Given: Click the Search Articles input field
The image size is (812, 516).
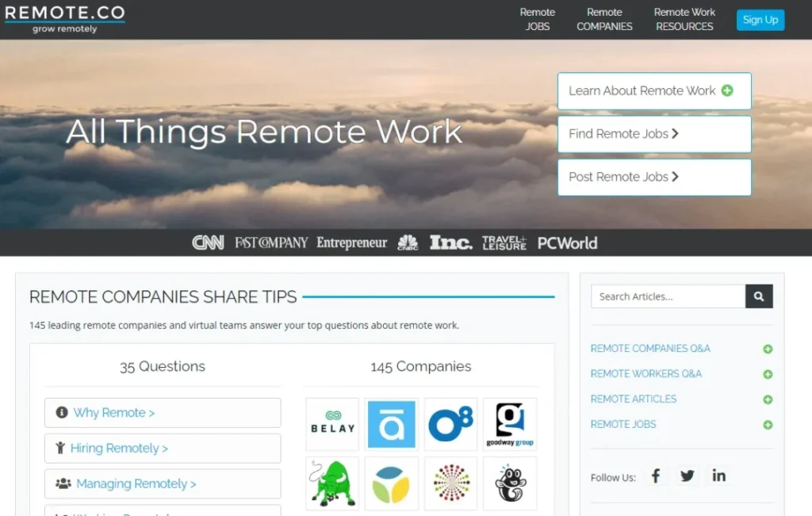Looking at the screenshot, I should coord(668,296).
